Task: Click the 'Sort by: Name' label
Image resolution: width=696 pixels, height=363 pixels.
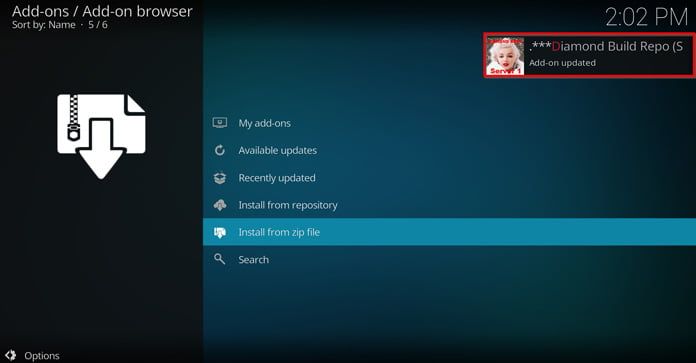Action: click(44, 25)
